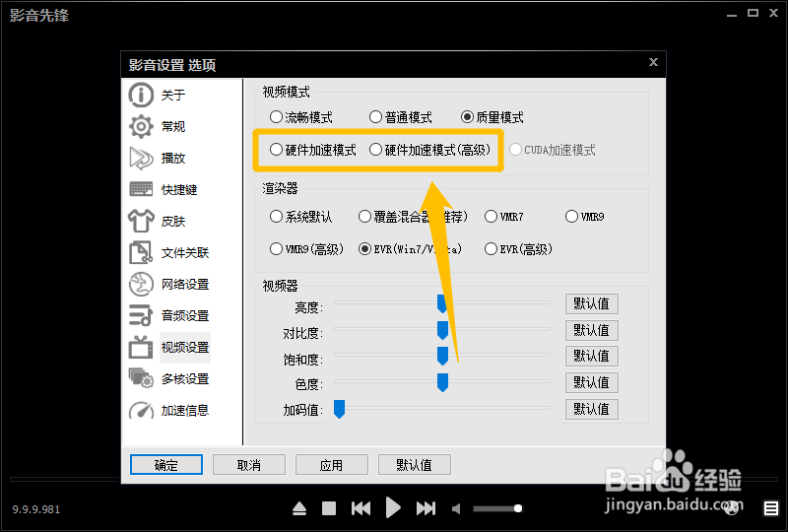Viewport: 788px width, 532px height.
Task: Select 硬件加速模式 option
Action: (x=312, y=150)
